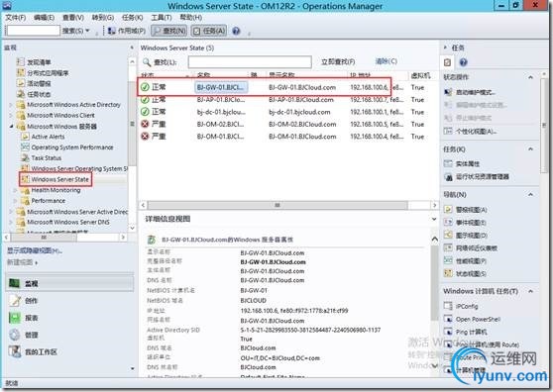Click the Active Alerts view icon in tree
The image size is (553, 392).
pyautogui.click(x=25, y=137)
